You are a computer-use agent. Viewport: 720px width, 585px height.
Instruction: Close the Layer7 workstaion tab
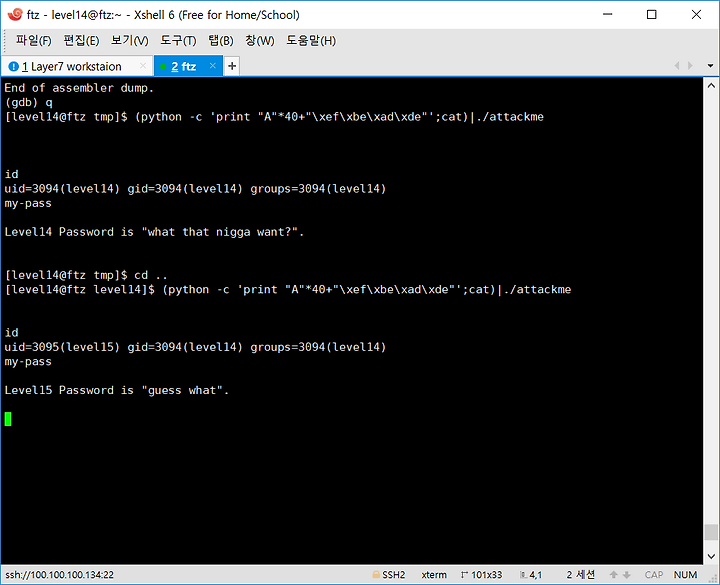tap(143, 66)
